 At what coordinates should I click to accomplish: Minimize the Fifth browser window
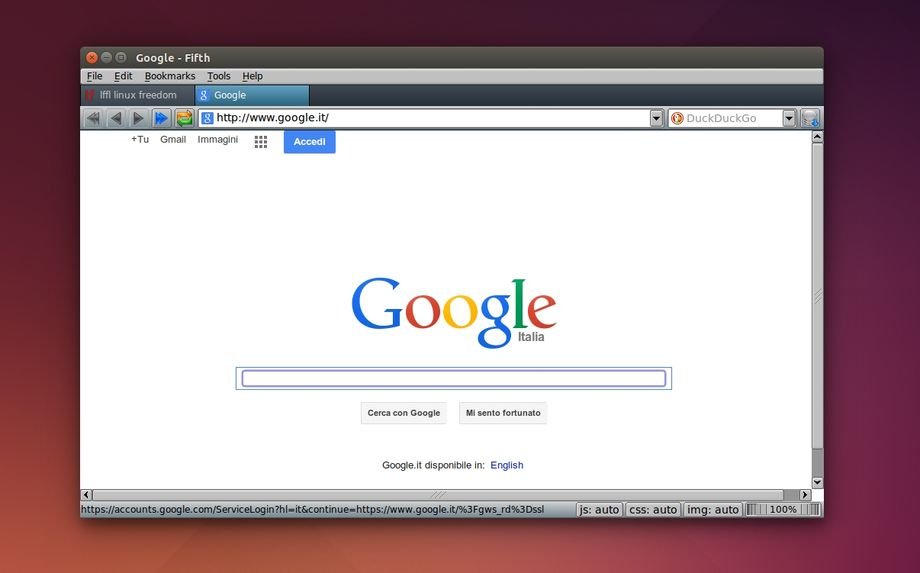[x=106, y=57]
